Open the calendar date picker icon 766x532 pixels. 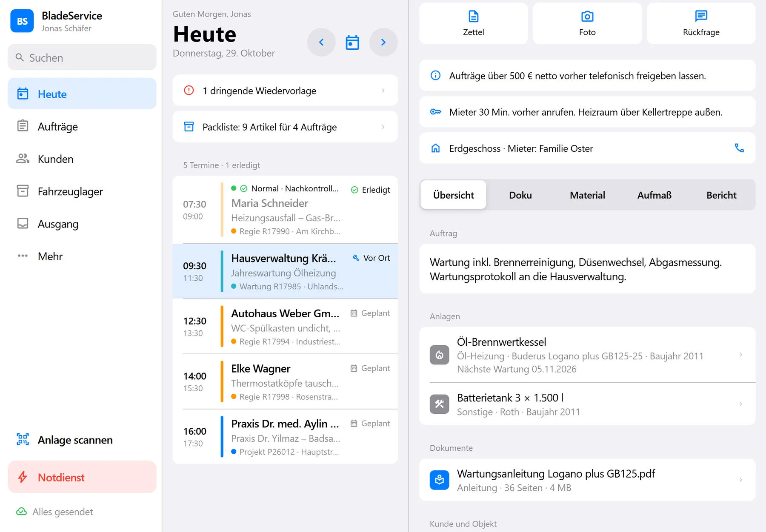(352, 43)
